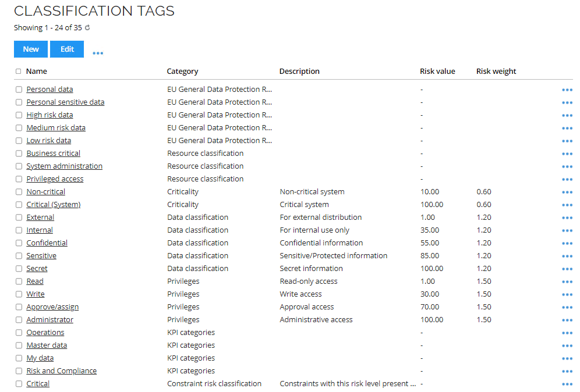Sort by the Name column header
Screen dimensions: 580x392
(x=37, y=72)
